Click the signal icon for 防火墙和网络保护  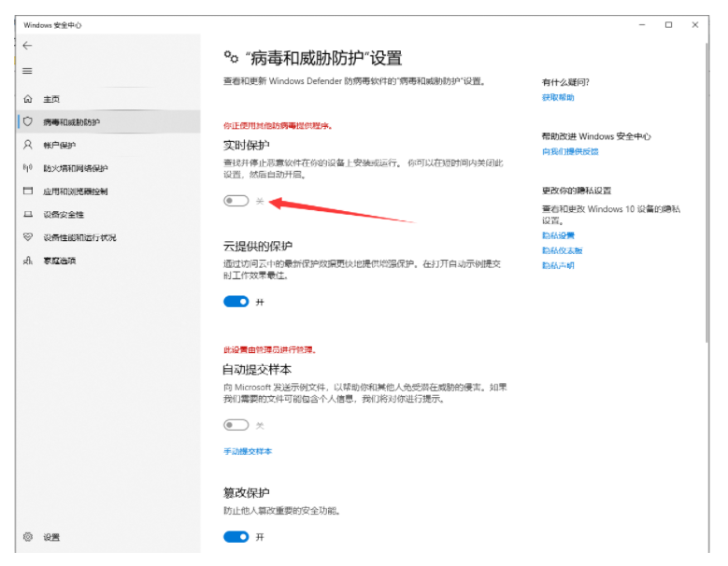click(x=28, y=167)
